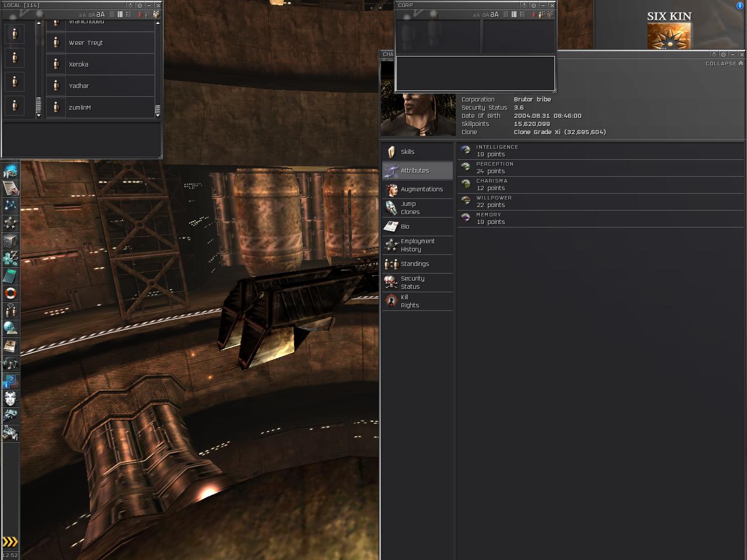Click the Corp chat message input field

tap(475, 73)
